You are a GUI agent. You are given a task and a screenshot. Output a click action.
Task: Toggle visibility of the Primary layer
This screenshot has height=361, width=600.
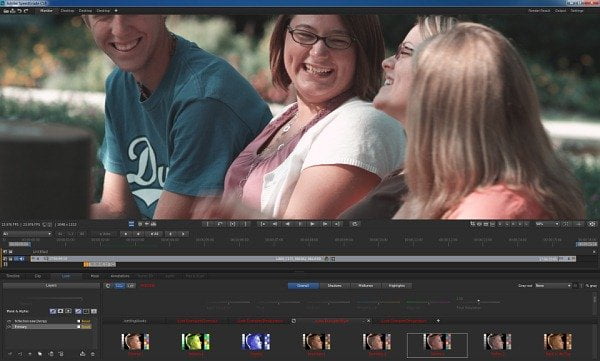[9, 327]
